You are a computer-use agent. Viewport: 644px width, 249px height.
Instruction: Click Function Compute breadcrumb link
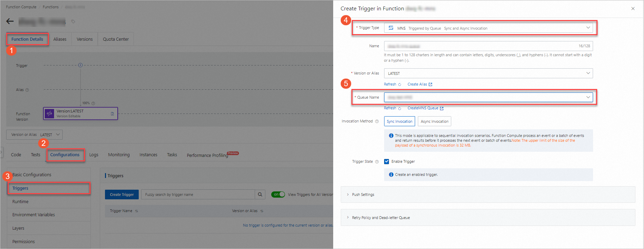(21, 7)
